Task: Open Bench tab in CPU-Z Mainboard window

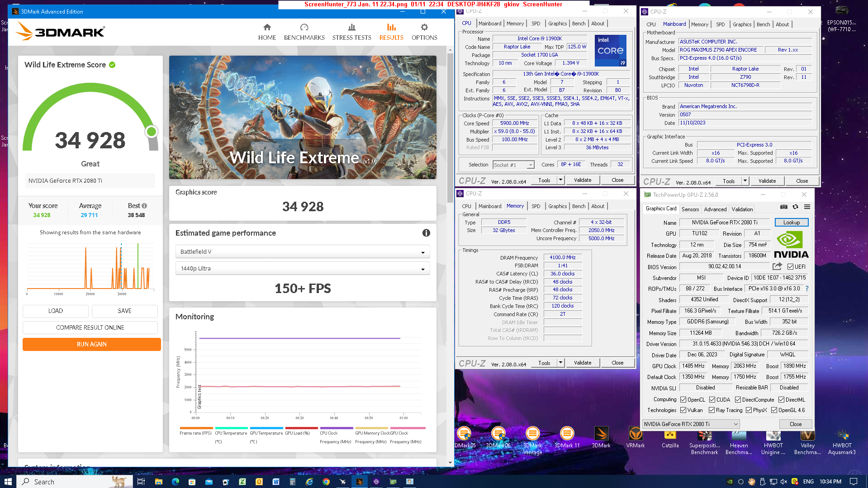Action: (763, 24)
